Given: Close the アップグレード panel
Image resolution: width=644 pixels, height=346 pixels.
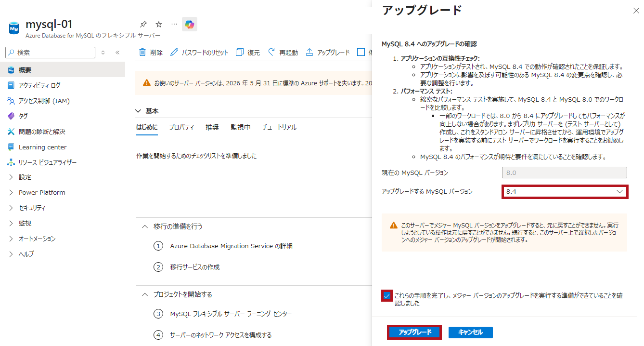Looking at the screenshot, I should pos(636,11).
